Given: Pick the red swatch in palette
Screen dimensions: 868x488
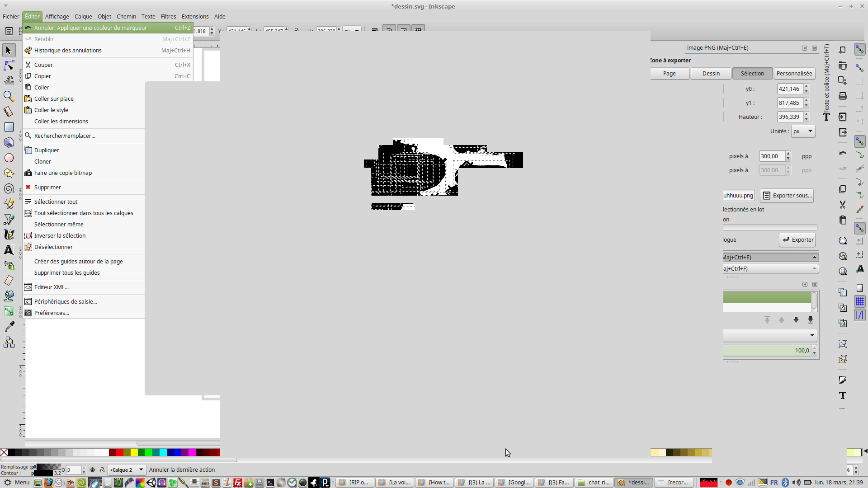Looking at the screenshot, I should pyautogui.click(x=120, y=452).
